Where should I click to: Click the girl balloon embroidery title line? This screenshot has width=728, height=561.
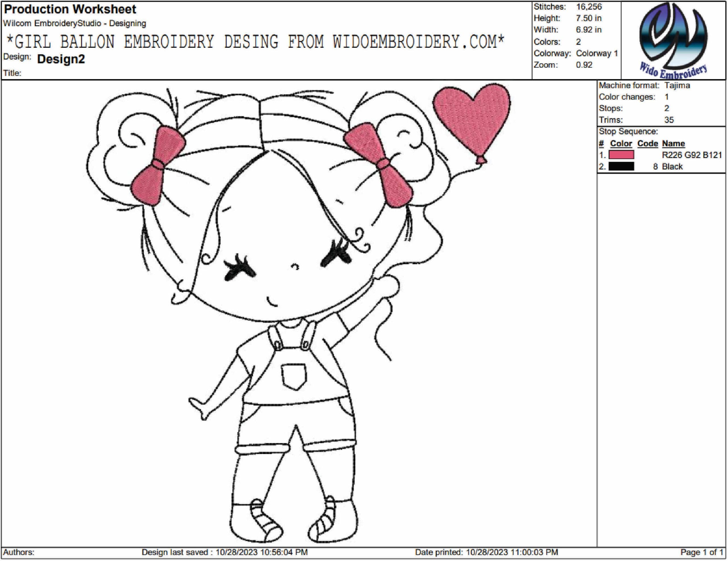tap(255, 42)
